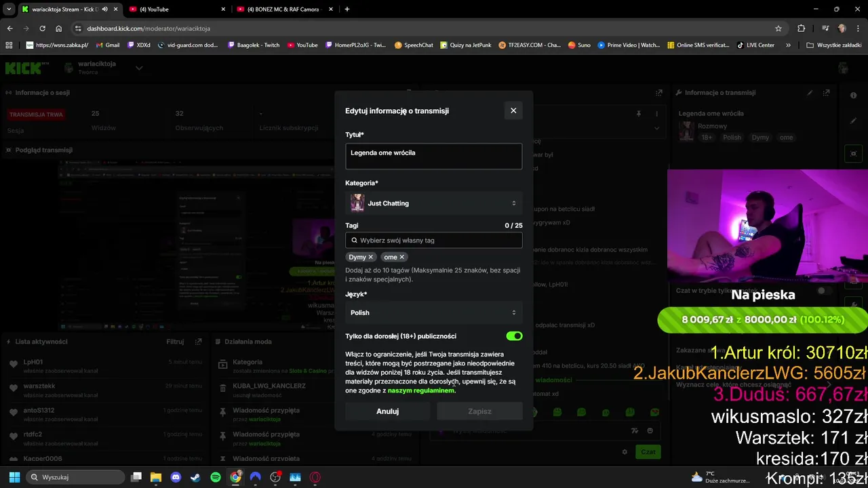This screenshot has height=488, width=868.
Task: Open a new browser tab
Action: (x=347, y=9)
